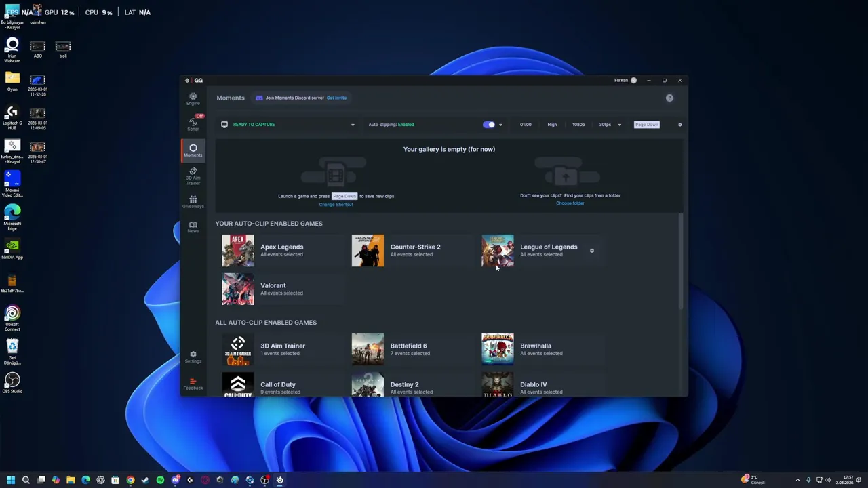
Task: Select Brawlhalla game entry
Action: (x=543, y=350)
